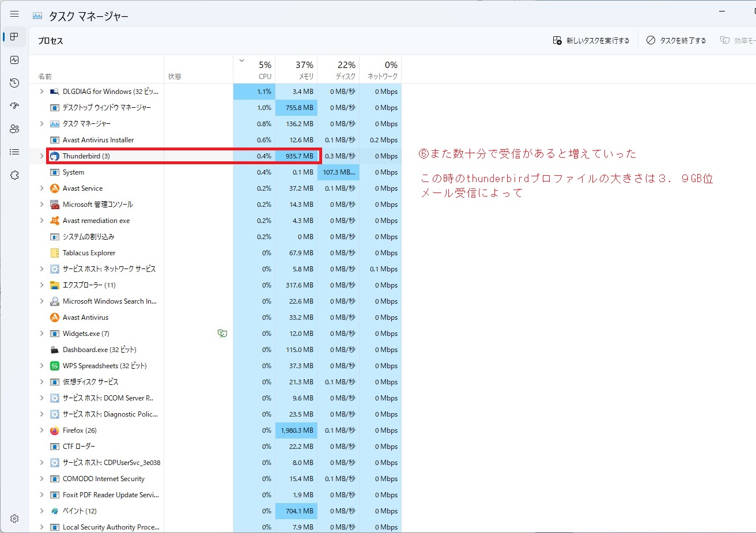
Task: Select the Tablacus Explorer process row
Action: click(x=89, y=253)
